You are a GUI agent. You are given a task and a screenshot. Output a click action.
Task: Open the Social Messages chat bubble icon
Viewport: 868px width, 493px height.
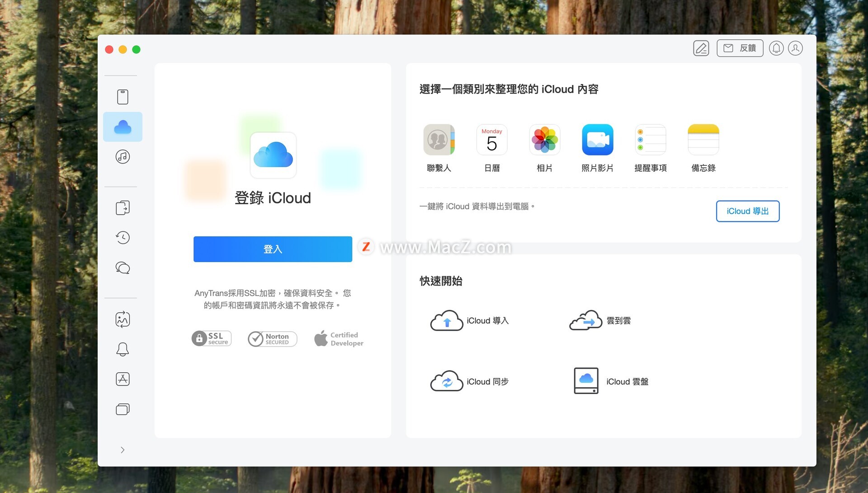123,268
